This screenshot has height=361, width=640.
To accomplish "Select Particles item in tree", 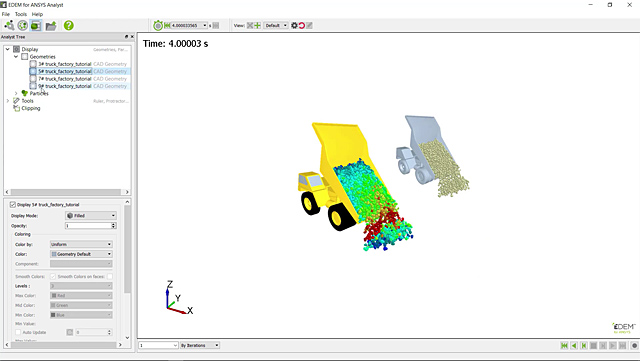I will point(39,94).
